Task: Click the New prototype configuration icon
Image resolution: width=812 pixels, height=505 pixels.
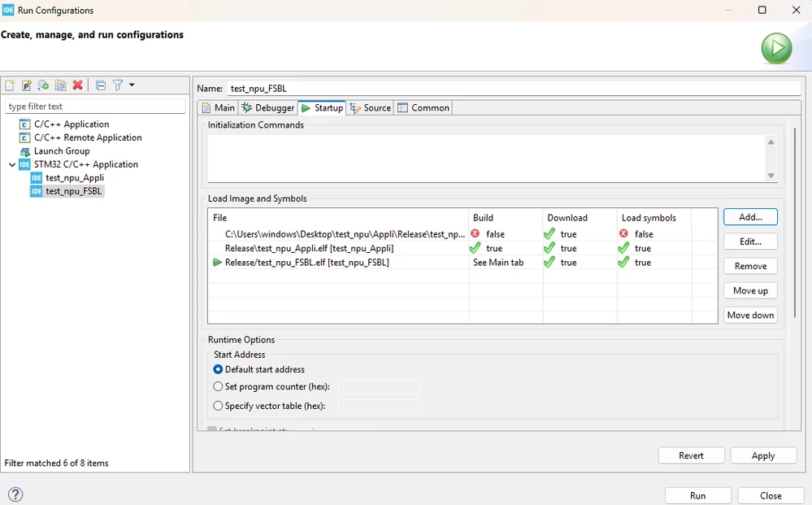Action: point(26,85)
